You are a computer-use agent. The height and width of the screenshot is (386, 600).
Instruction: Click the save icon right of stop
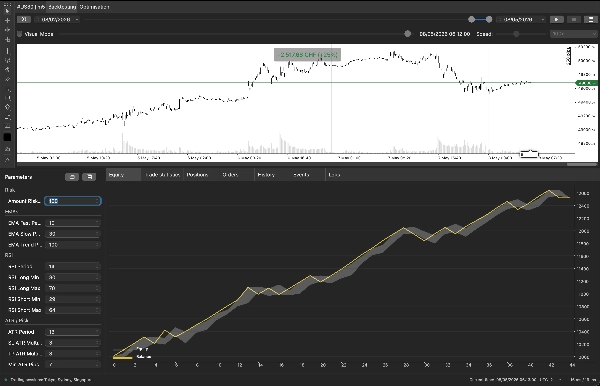(x=591, y=19)
